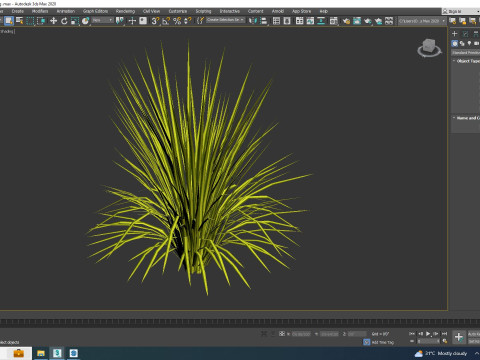Image resolution: width=480 pixels, height=360 pixels.
Task: Go to end of animation
Action: pyautogui.click(x=444, y=333)
